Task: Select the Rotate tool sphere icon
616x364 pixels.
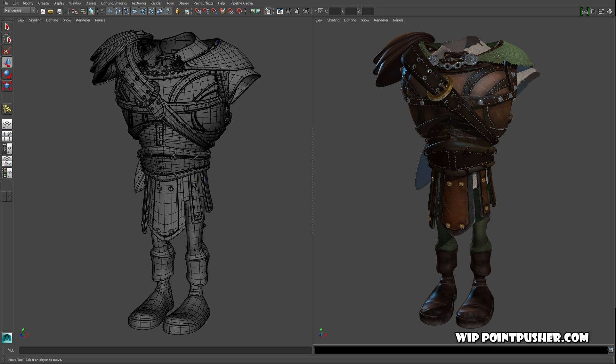Action: pyautogui.click(x=7, y=74)
